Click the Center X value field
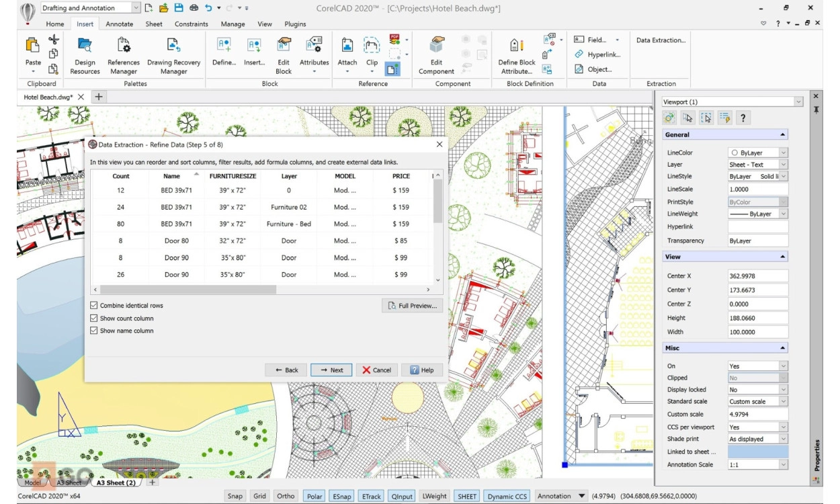Image resolution: width=840 pixels, height=504 pixels. point(757,276)
